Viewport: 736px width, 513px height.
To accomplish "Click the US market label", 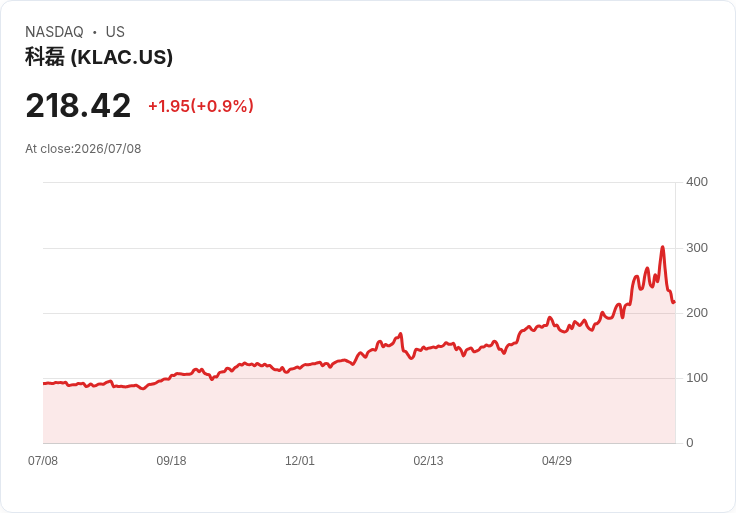I will (x=115, y=32).
